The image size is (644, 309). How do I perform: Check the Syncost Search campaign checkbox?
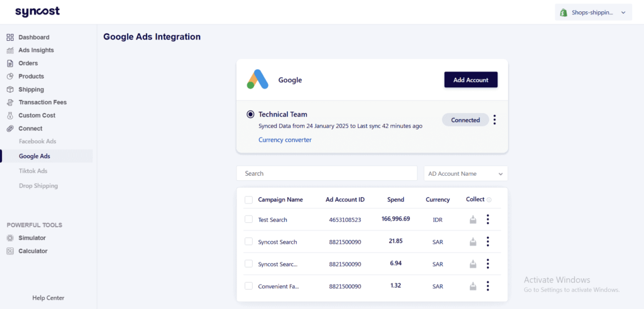coord(248,242)
